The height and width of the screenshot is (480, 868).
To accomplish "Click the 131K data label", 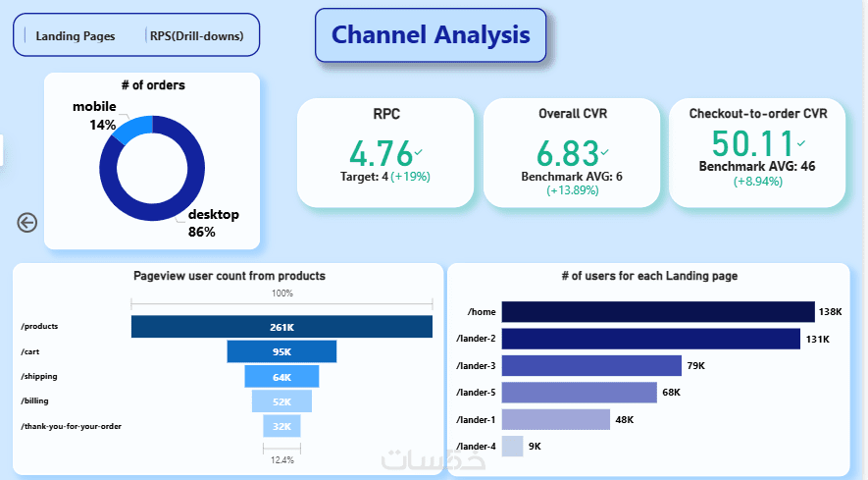I will [818, 339].
